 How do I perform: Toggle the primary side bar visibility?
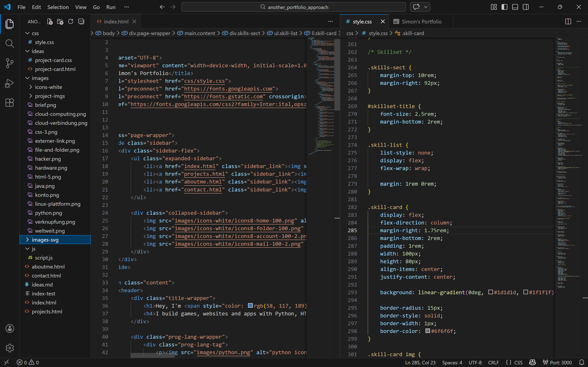(504, 7)
